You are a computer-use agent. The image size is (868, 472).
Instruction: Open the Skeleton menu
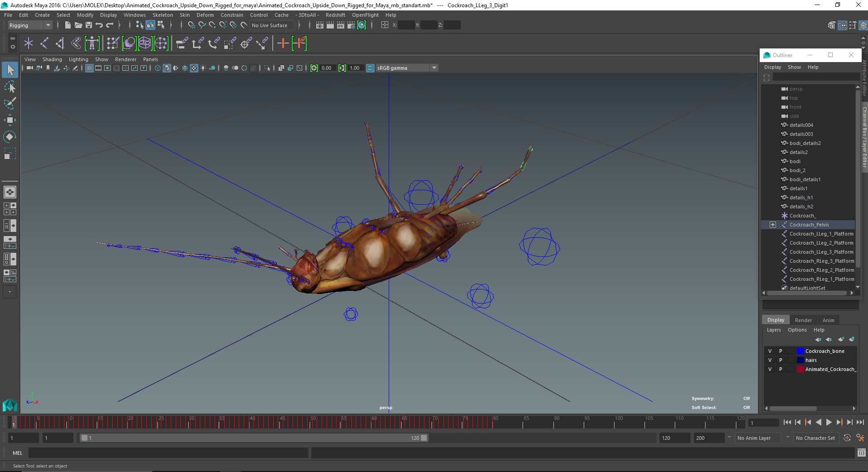[x=163, y=15]
